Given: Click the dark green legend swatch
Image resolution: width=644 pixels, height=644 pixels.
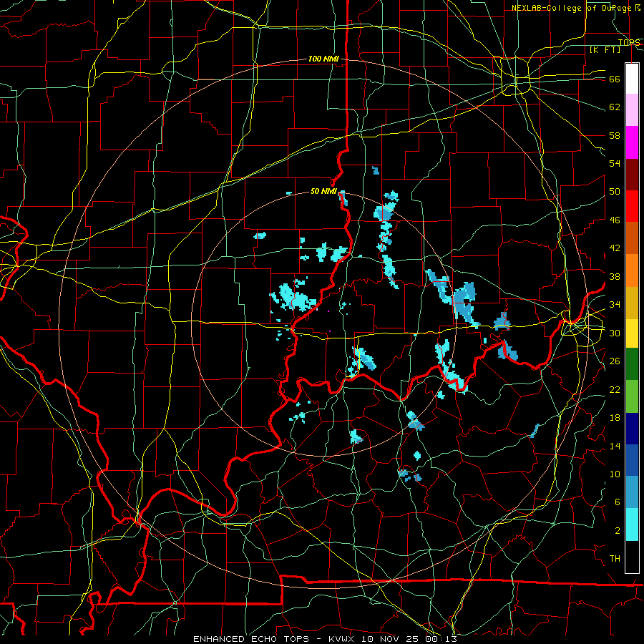Looking at the screenshot, I should 632,364.
